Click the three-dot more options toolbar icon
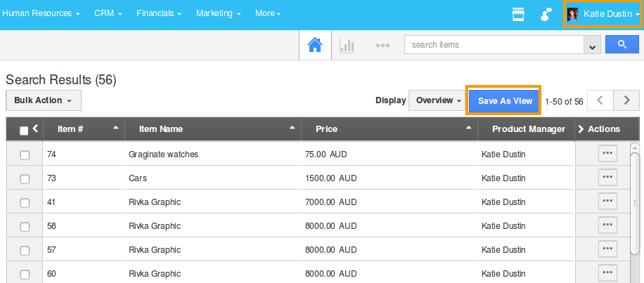The image size is (644, 283). click(382, 46)
